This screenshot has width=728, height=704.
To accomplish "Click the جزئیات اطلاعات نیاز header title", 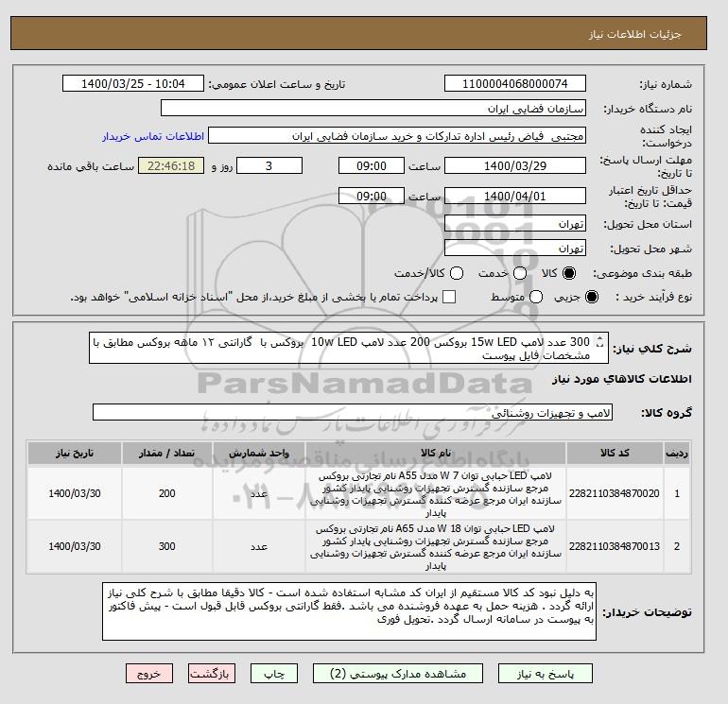I will pyautogui.click(x=634, y=34).
